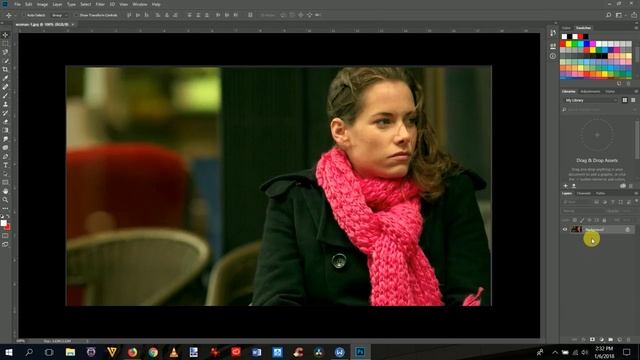Pick the yellow swatch in Swatches panel
Screen dimensions: 640x360
coord(569,44)
